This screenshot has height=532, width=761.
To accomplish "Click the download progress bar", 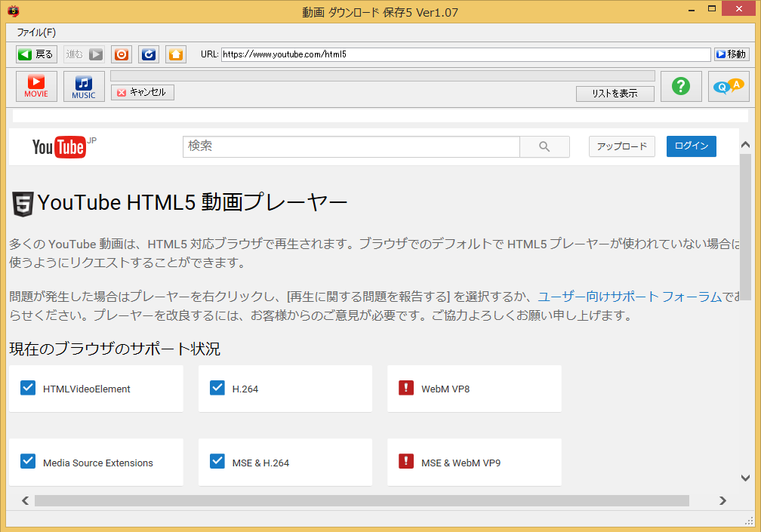I will tap(383, 76).
